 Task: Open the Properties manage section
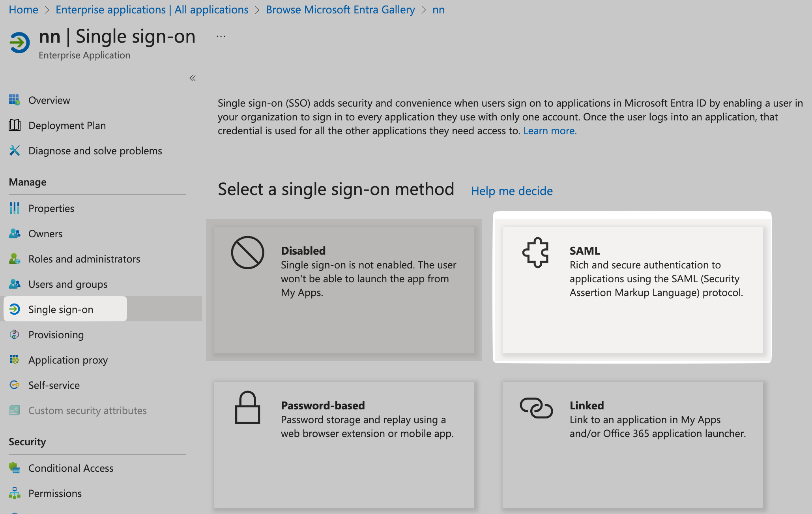point(51,208)
